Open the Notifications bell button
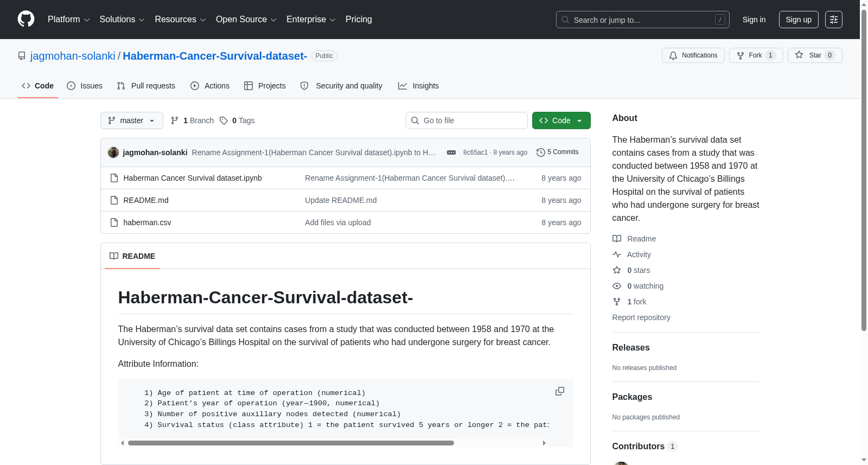Viewport: 868px width, 465px height. click(x=693, y=55)
